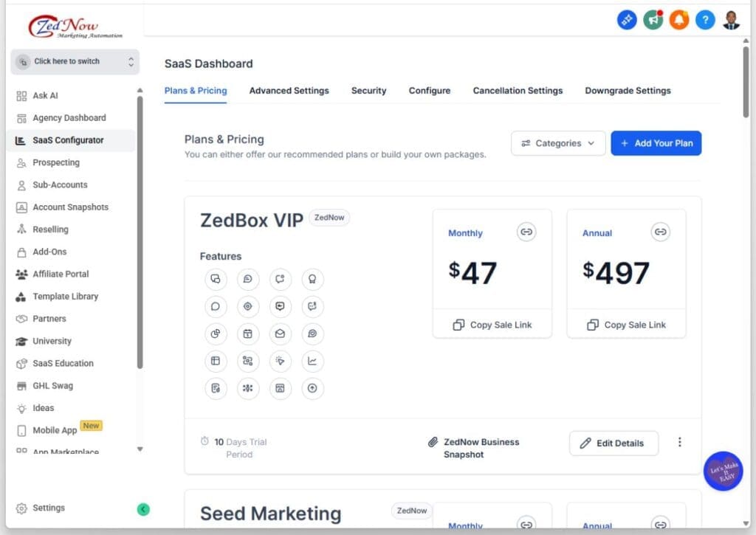The width and height of the screenshot is (756, 535).
Task: Open user profile avatar in header
Action: [731, 21]
